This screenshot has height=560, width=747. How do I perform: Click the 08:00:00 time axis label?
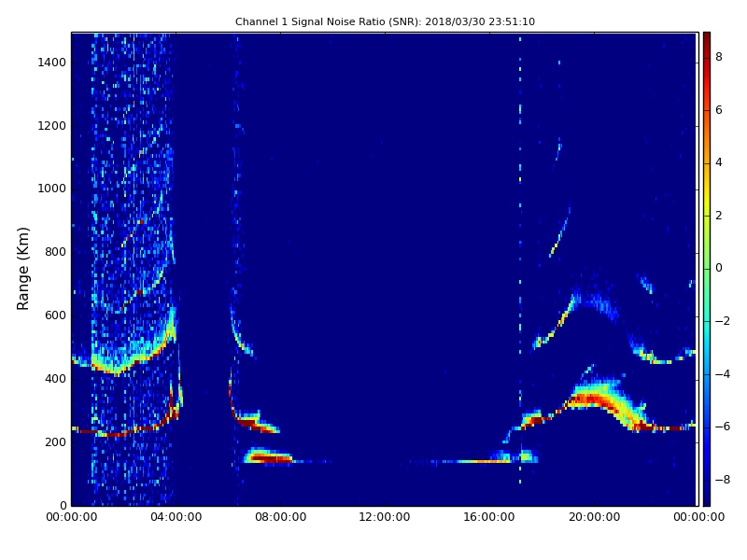(x=281, y=517)
